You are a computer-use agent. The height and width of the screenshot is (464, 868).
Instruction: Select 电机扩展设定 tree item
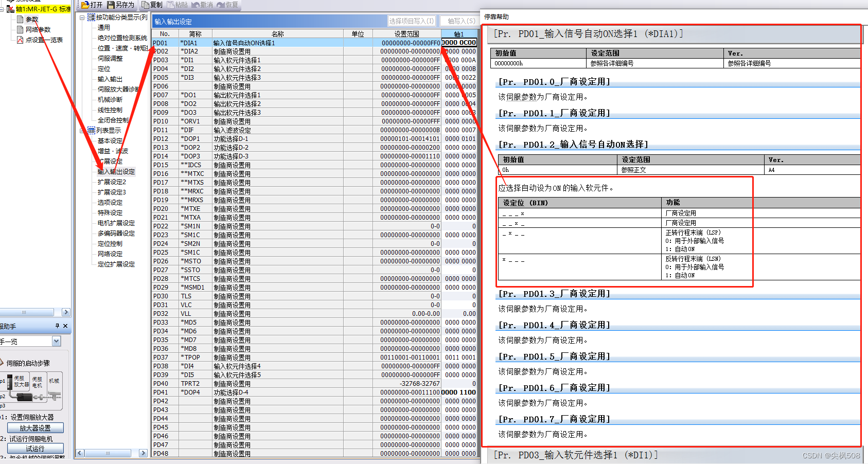coord(116,223)
